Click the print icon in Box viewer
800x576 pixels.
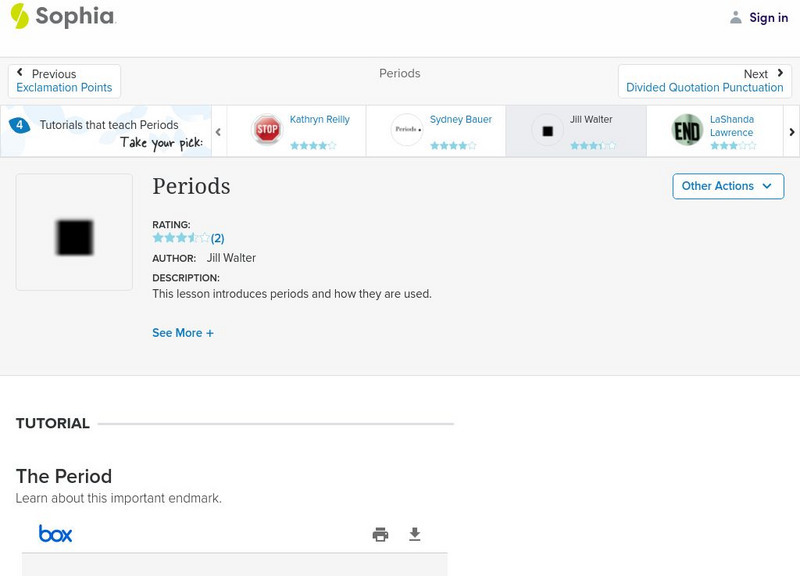380,535
